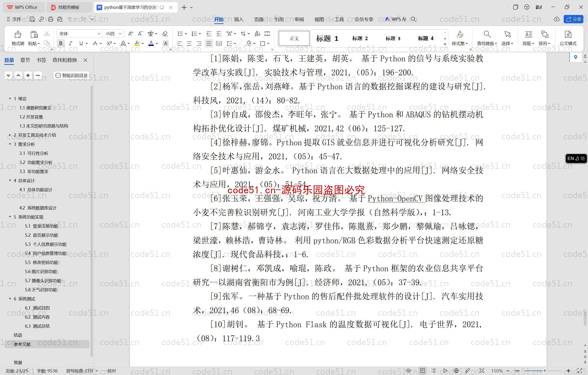
Task: Toggle Bold formatting button
Action: coord(61,44)
